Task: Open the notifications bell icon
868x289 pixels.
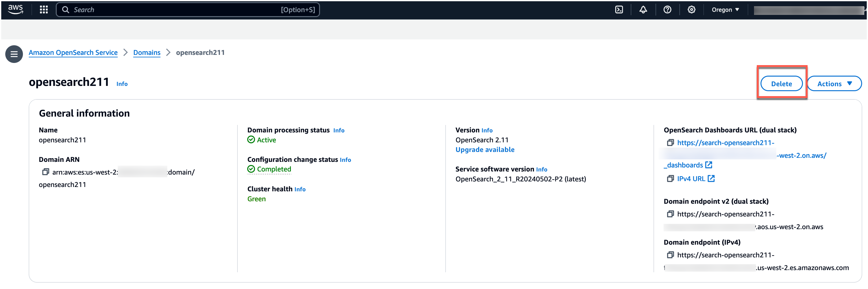Action: tap(643, 9)
